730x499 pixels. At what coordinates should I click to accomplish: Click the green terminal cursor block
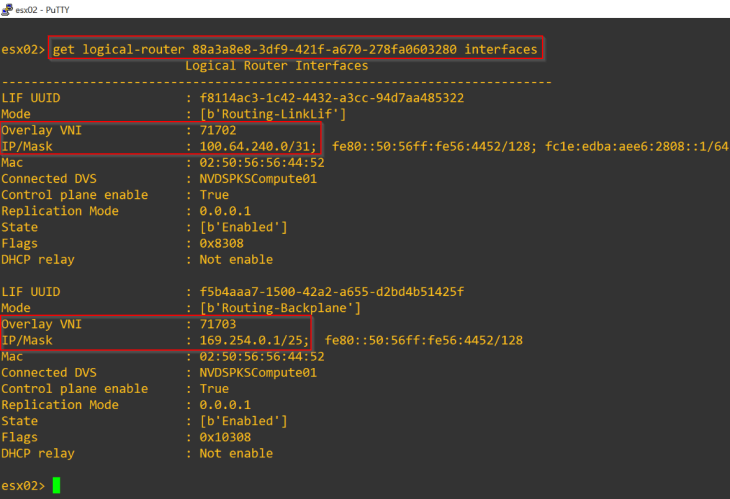click(57, 486)
